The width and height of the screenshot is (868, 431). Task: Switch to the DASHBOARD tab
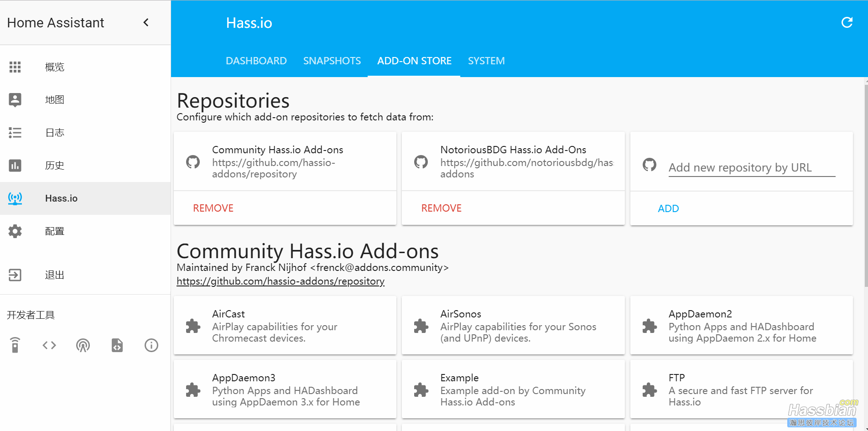(x=256, y=61)
